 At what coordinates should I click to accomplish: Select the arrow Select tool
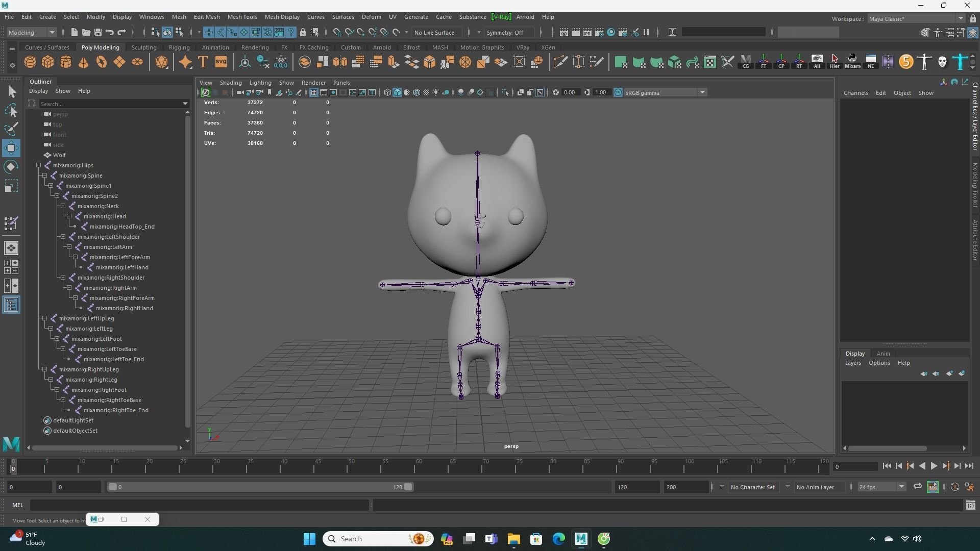[x=11, y=91]
